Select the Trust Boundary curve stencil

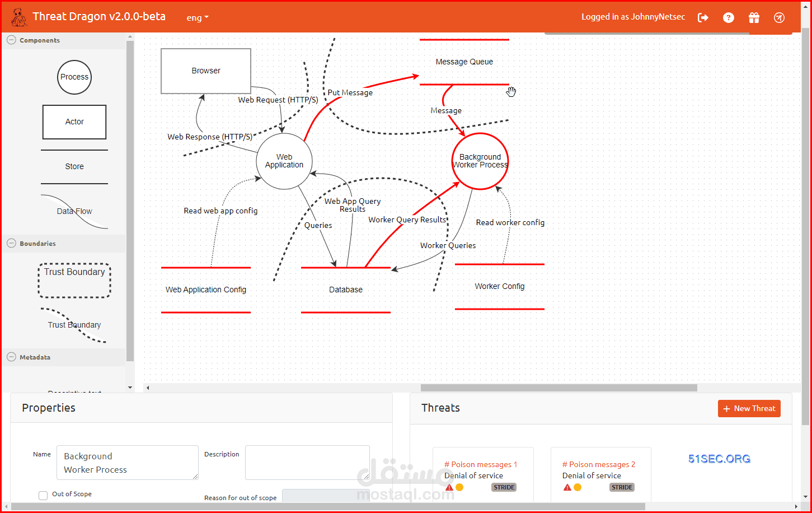point(74,325)
